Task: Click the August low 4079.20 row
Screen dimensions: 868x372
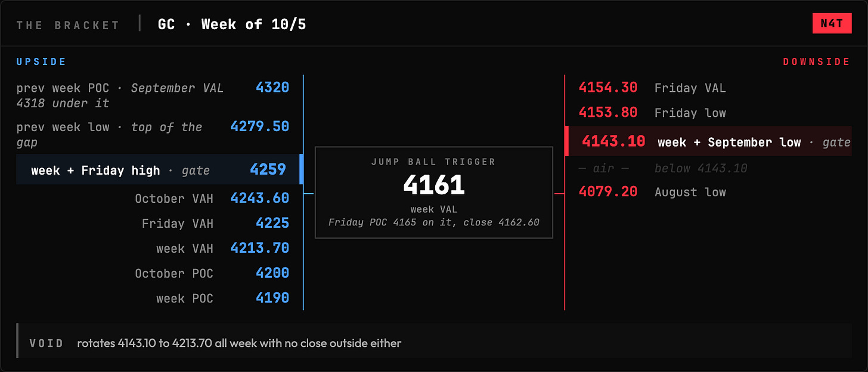Action: (x=653, y=192)
